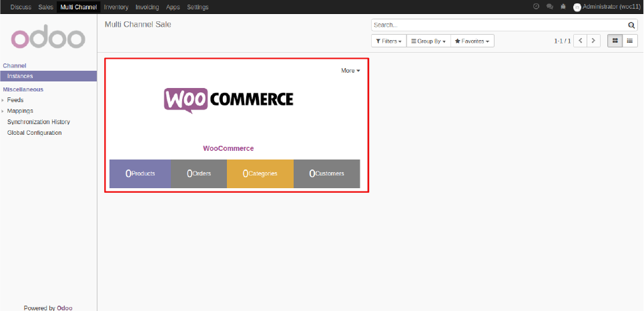Image resolution: width=644 pixels, height=311 pixels.
Task: Open Administrator (woc11) user menu
Action: tap(606, 7)
